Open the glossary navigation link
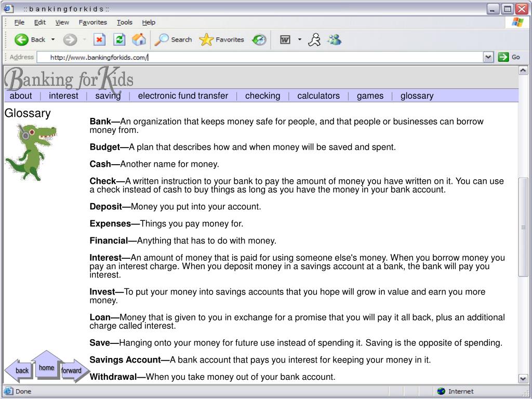 pos(417,96)
